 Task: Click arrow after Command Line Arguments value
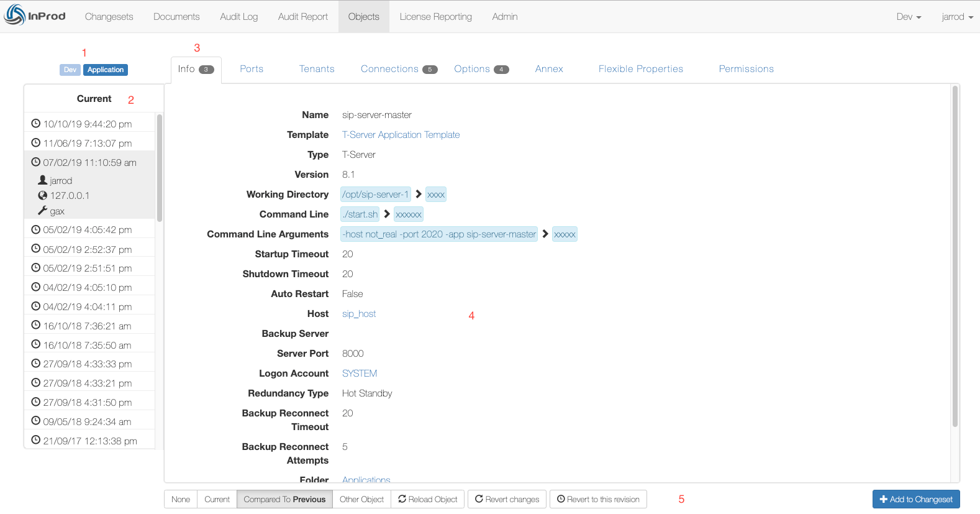point(545,234)
